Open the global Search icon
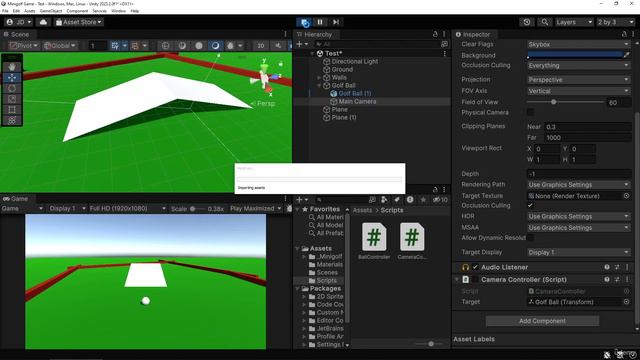The height and width of the screenshot is (360, 640). pos(544,22)
